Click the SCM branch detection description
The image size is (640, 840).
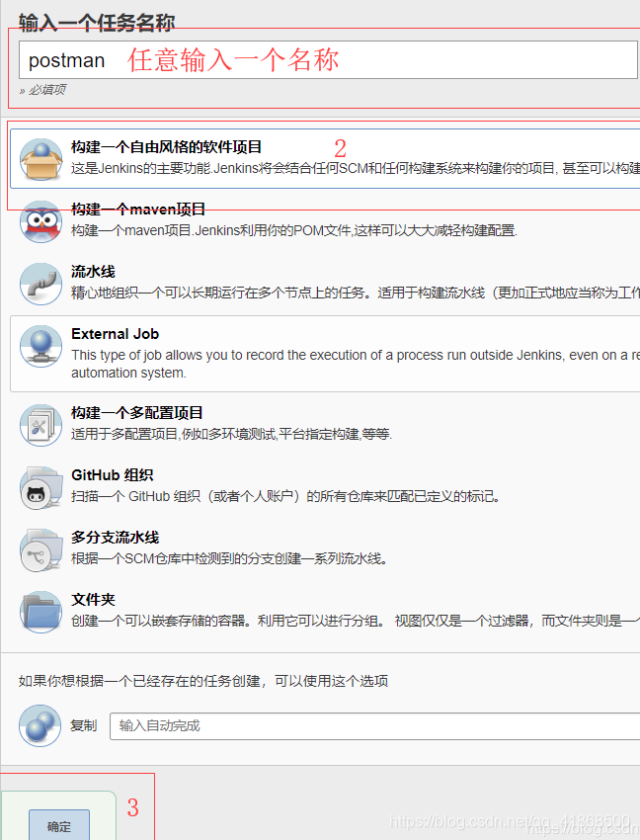(230, 558)
